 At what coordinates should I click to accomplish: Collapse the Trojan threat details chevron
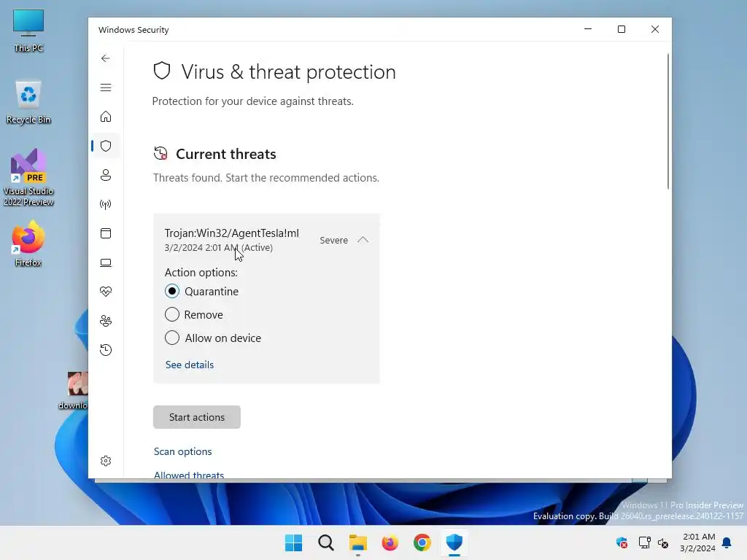(x=363, y=239)
